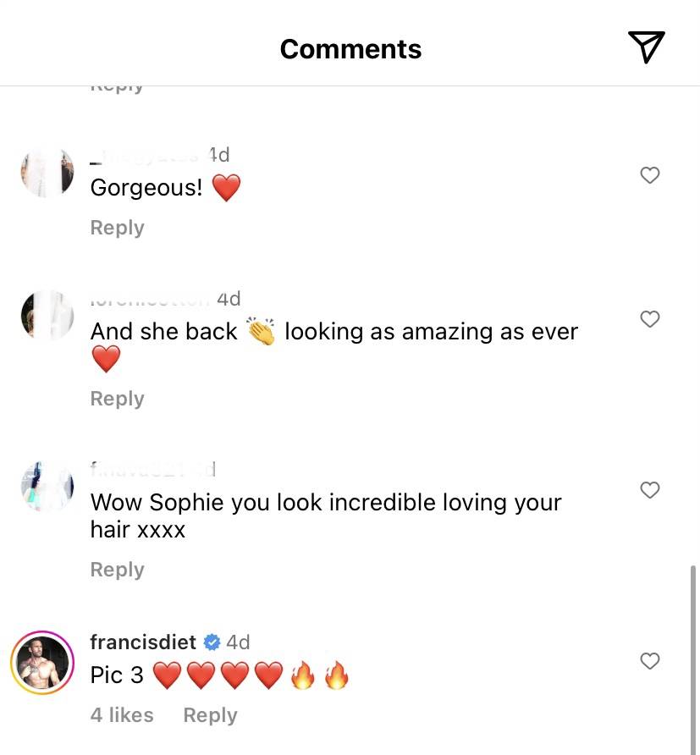Open avatar of the "Wow Sophie" commenter

coord(47,487)
